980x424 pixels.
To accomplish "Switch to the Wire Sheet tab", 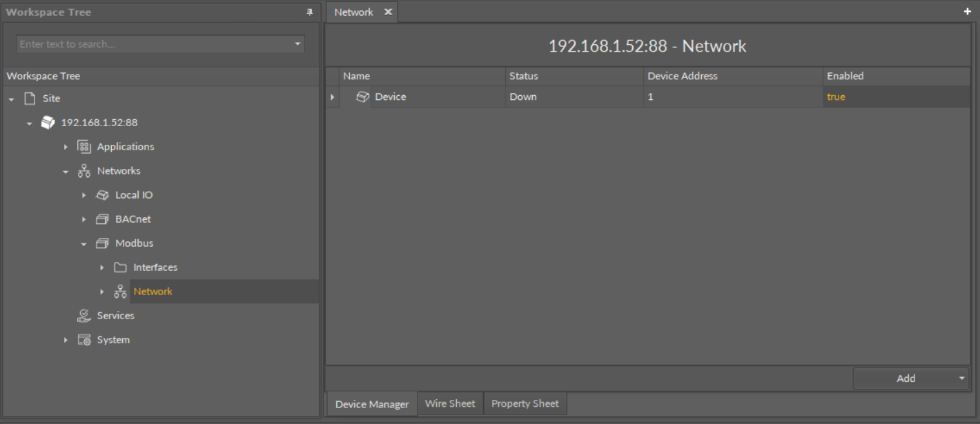I will pos(450,404).
